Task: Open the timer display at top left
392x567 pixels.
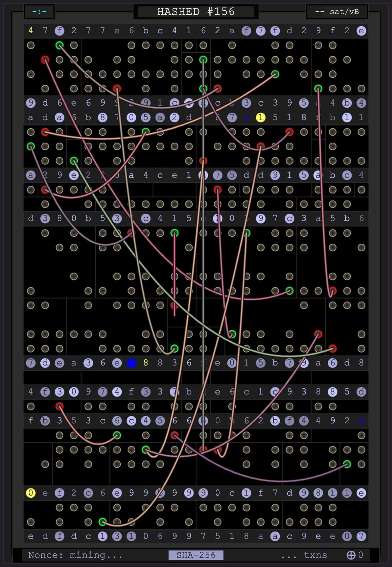Action: tap(39, 12)
